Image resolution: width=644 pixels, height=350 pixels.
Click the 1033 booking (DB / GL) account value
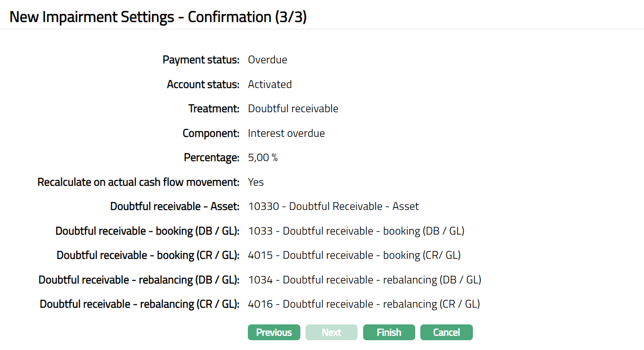pos(356,231)
